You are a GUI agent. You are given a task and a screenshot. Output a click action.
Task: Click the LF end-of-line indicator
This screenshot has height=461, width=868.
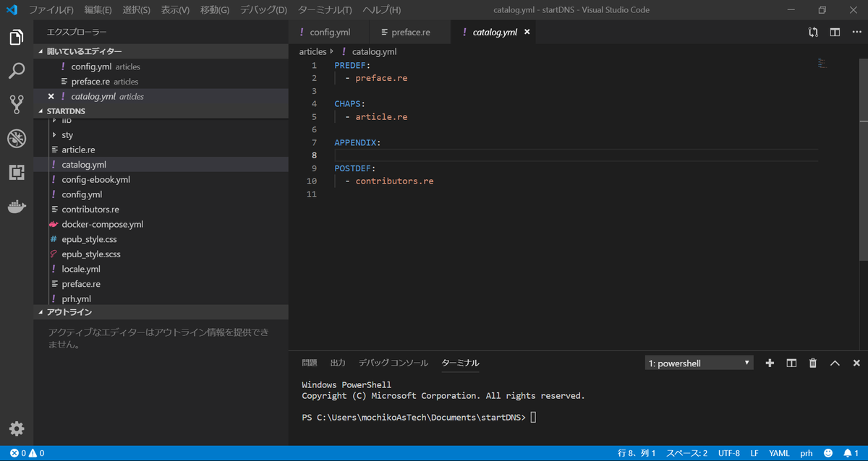coord(754,453)
